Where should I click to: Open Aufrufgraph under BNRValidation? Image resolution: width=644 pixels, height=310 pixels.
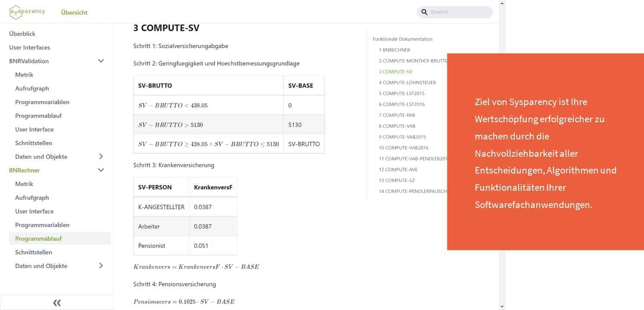[x=32, y=88]
